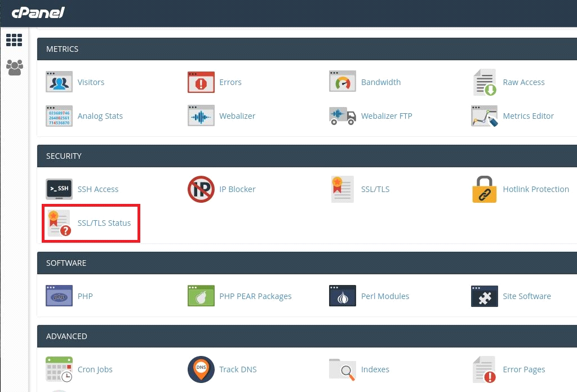Viewport: 577px width, 392px height.
Task: Open the Perl Modules link
Action: click(385, 296)
